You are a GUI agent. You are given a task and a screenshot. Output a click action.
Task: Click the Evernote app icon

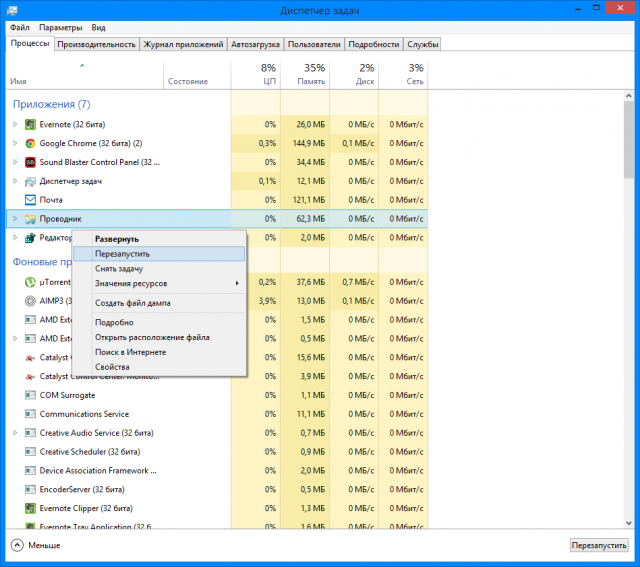coord(30,125)
